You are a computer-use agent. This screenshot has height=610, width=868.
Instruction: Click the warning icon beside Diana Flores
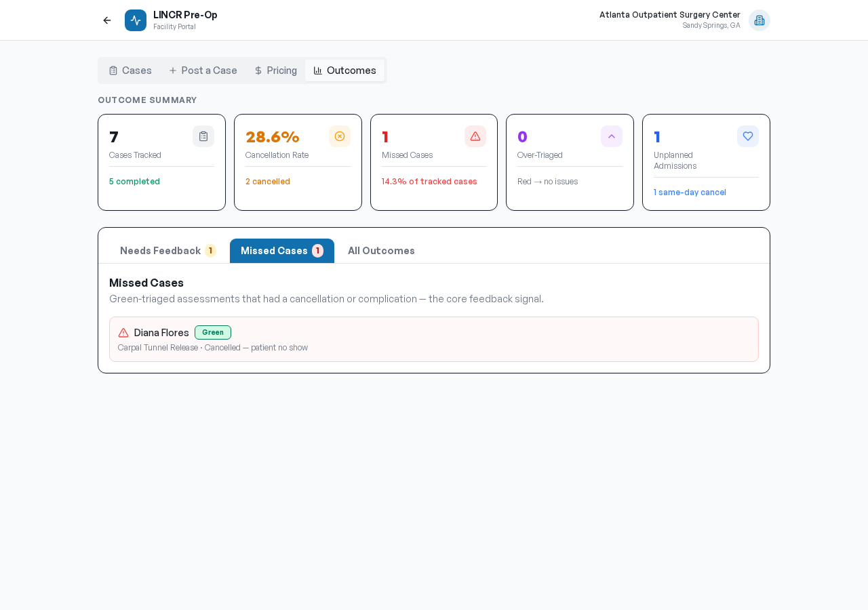[x=123, y=333]
